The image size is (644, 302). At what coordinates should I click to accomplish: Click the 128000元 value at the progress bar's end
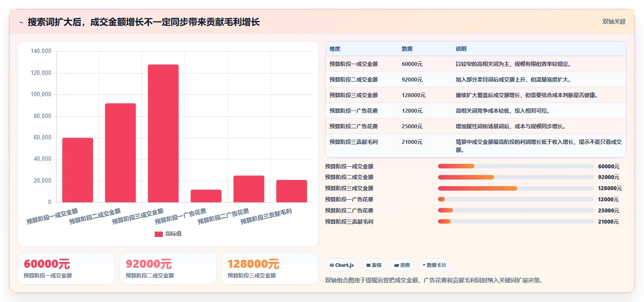[x=610, y=188]
